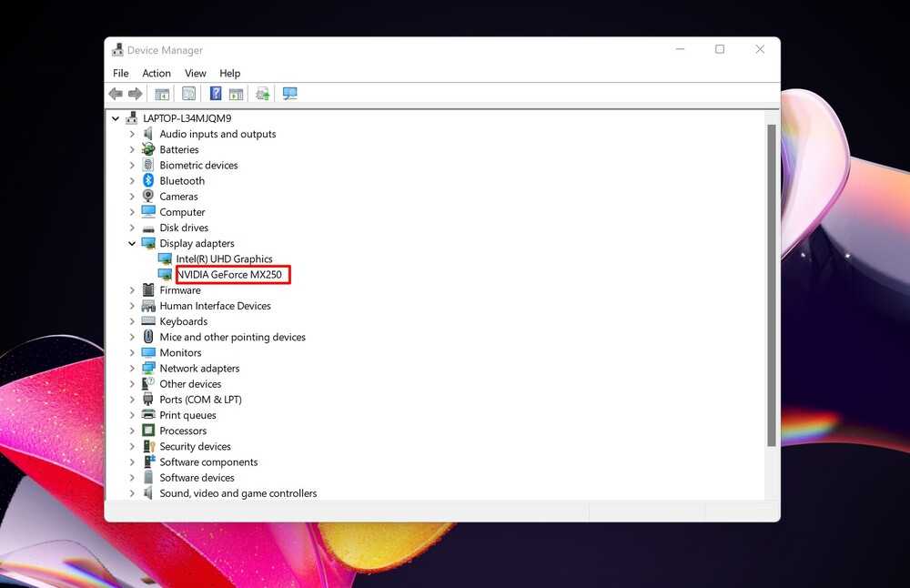Click the Bluetooth device category icon
This screenshot has width=910, height=588.
(148, 181)
